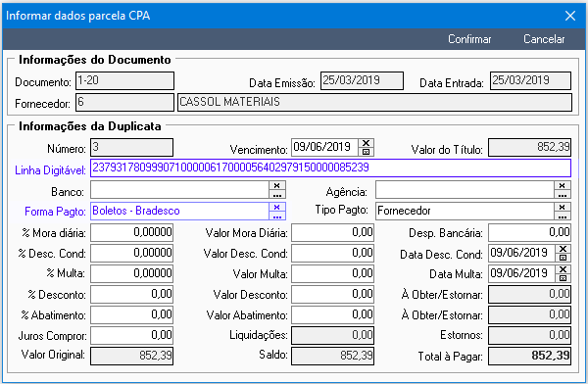This screenshot has height=384, width=588.
Task: Open Agência lookup with the ellipsis icon
Action: [x=563, y=195]
